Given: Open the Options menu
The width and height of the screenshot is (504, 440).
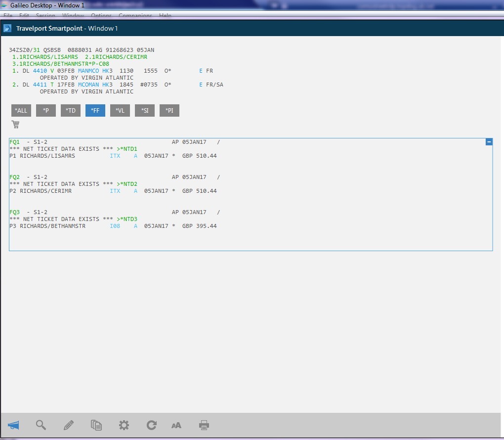Looking at the screenshot, I should [101, 15].
